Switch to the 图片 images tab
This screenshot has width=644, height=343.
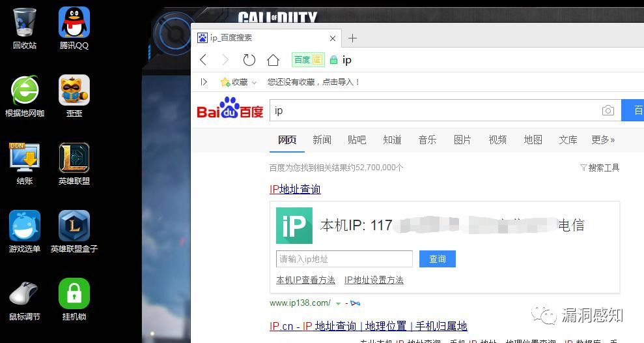[x=462, y=140]
